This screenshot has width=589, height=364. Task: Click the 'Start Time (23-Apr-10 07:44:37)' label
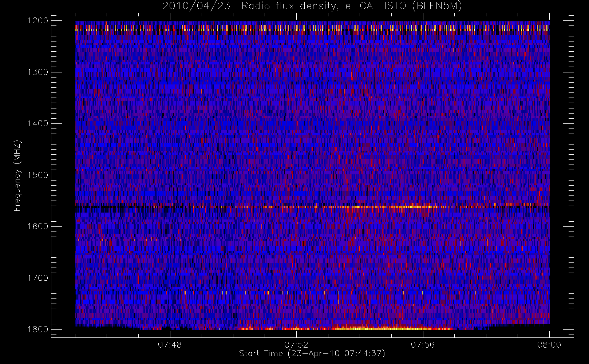pyautogui.click(x=312, y=353)
